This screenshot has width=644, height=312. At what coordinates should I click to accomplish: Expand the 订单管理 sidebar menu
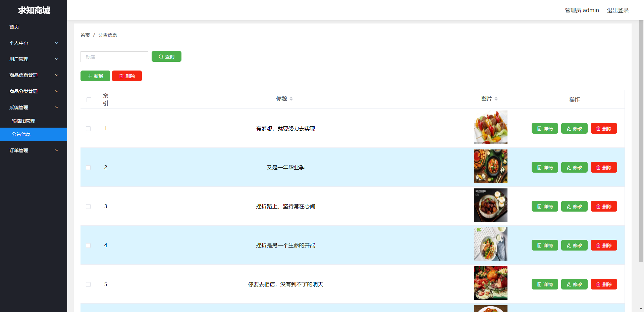pos(34,150)
